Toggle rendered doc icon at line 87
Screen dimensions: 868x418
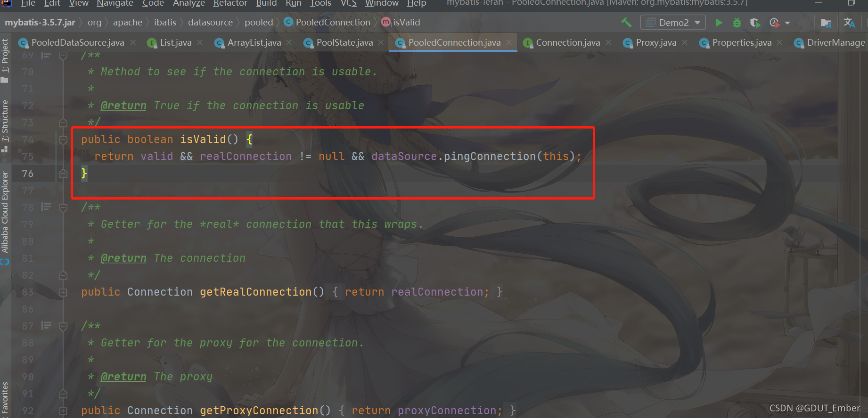click(46, 326)
